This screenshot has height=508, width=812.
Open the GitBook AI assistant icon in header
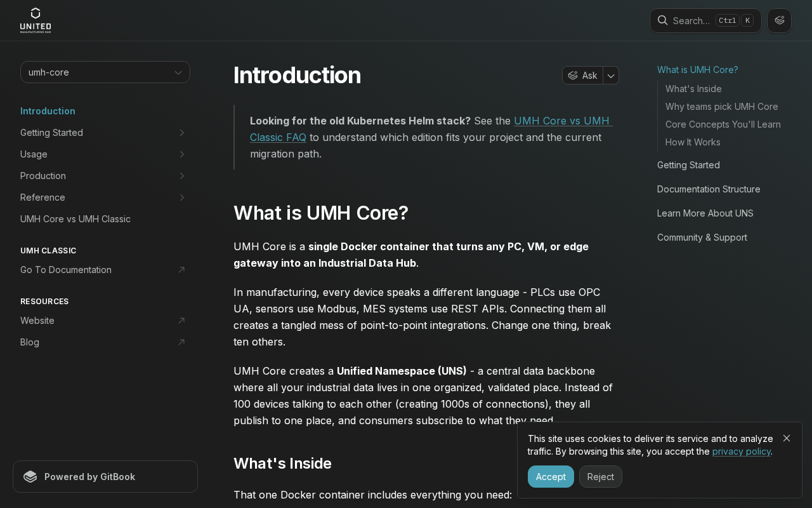[779, 20]
